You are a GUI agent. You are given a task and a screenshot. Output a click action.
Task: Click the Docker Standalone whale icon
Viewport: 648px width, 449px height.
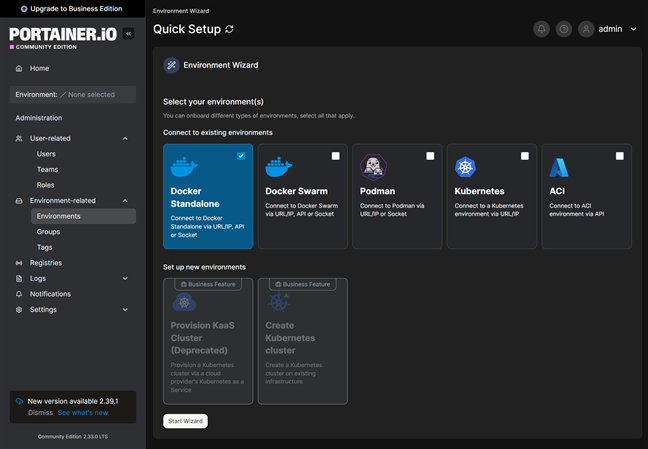(184, 167)
